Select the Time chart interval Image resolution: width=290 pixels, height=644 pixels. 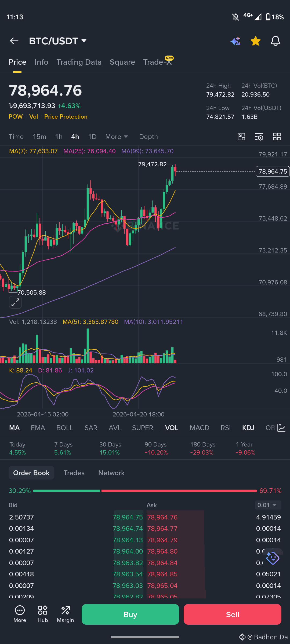point(16,137)
